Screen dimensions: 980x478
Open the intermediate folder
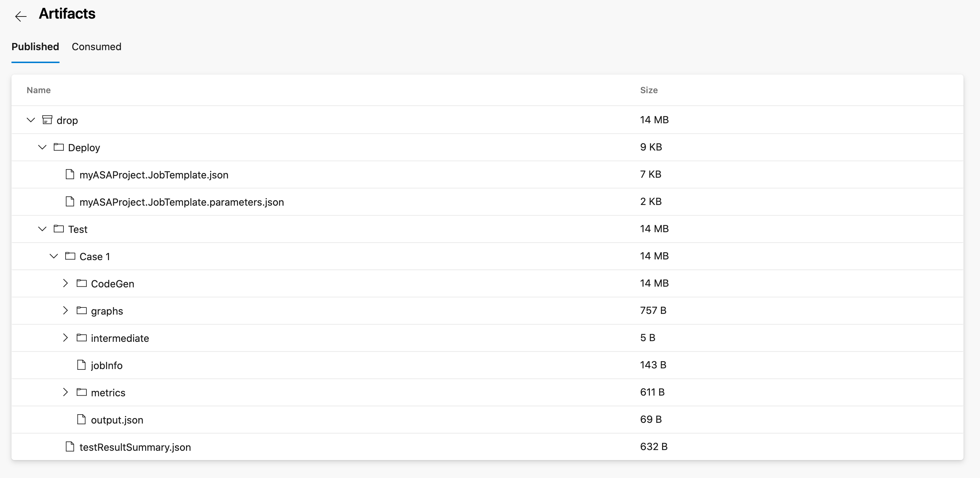(65, 338)
